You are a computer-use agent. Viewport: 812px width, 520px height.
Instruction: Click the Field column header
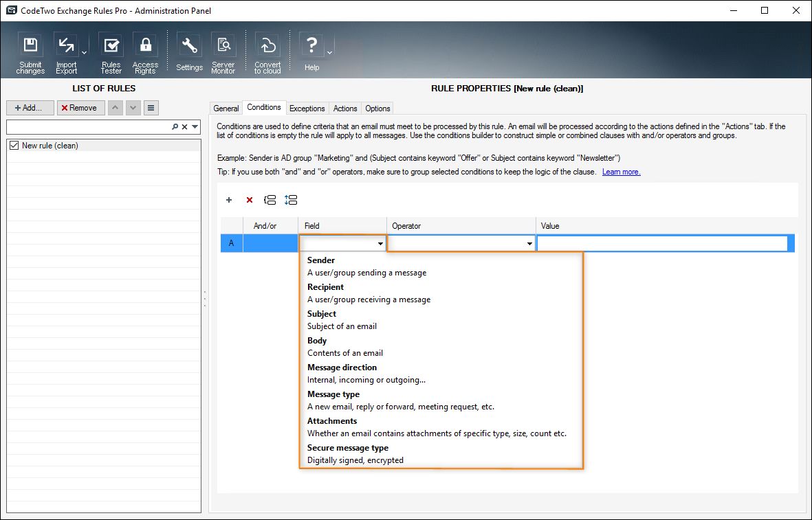click(x=342, y=226)
